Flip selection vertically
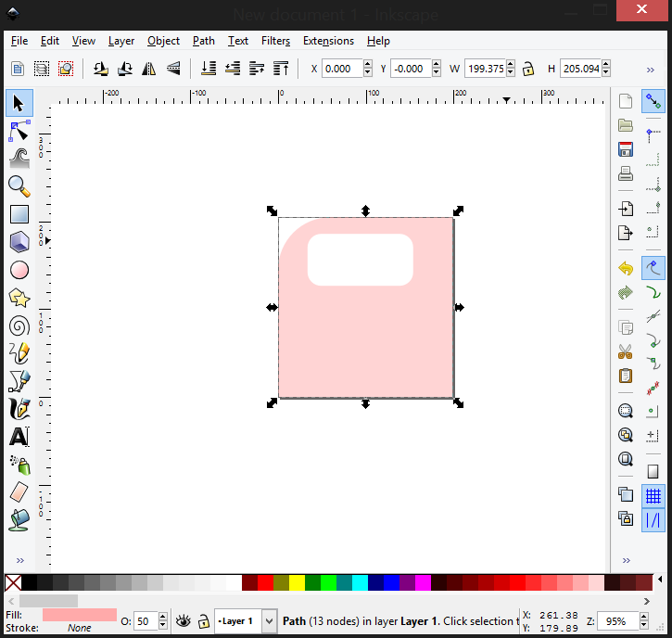672x638 pixels. 173,69
